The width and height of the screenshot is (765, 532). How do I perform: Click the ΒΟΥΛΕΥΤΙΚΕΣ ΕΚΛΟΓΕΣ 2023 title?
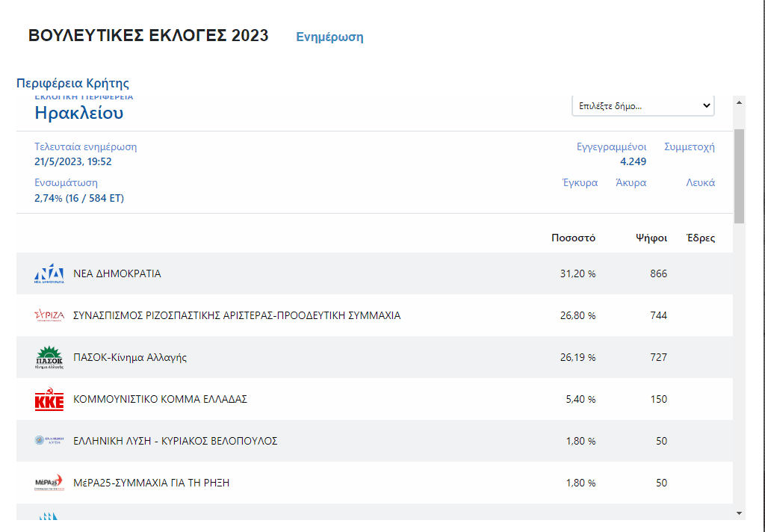[149, 36]
